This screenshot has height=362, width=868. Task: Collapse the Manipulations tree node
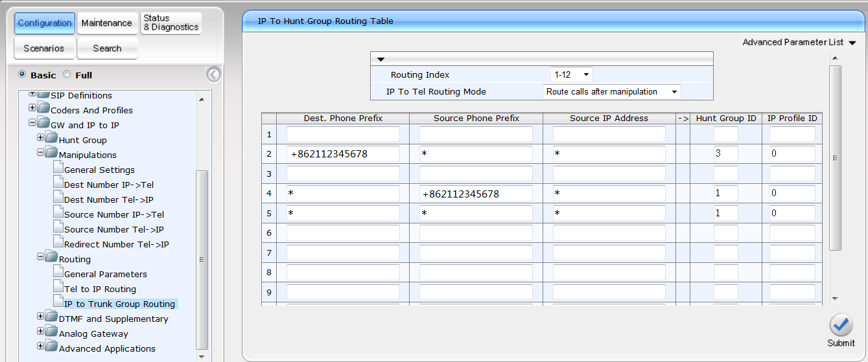coord(40,153)
